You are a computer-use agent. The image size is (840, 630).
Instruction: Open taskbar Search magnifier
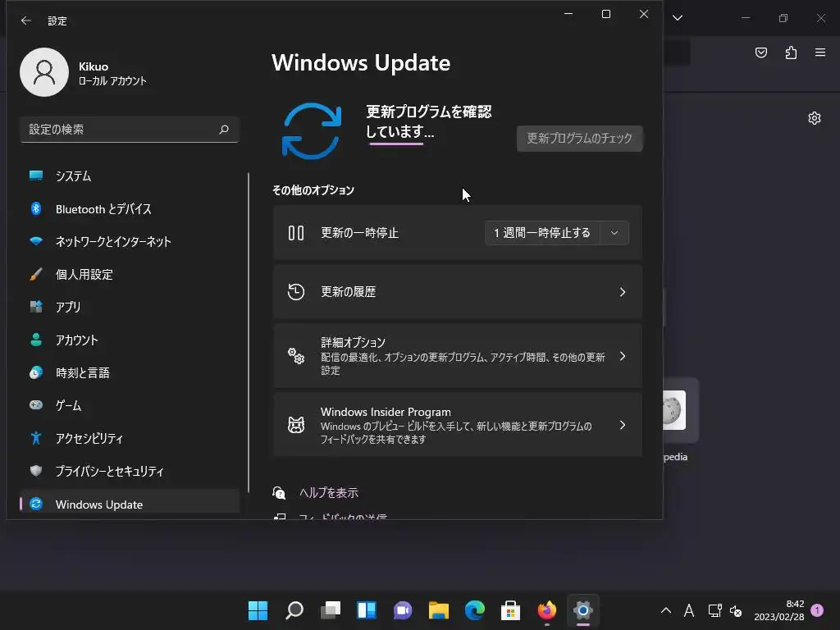(294, 610)
